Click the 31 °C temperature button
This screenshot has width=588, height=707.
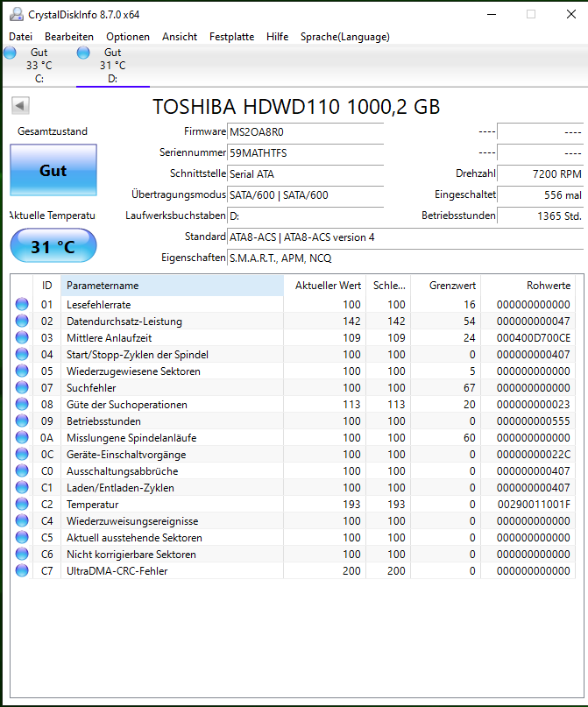[53, 245]
